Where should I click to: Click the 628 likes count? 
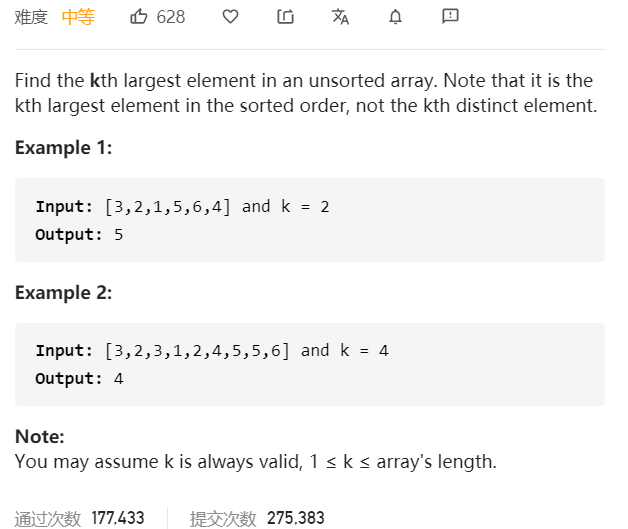pos(171,17)
